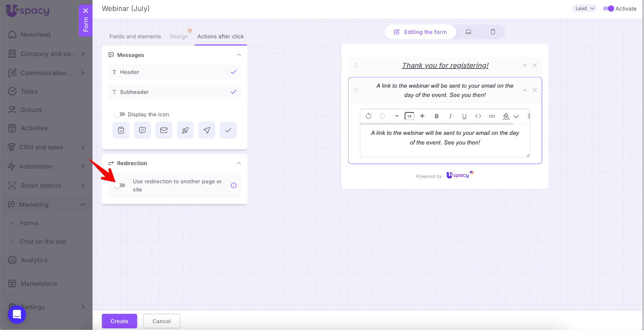The image size is (644, 330).
Task: Click the Create button
Action: [119, 321]
